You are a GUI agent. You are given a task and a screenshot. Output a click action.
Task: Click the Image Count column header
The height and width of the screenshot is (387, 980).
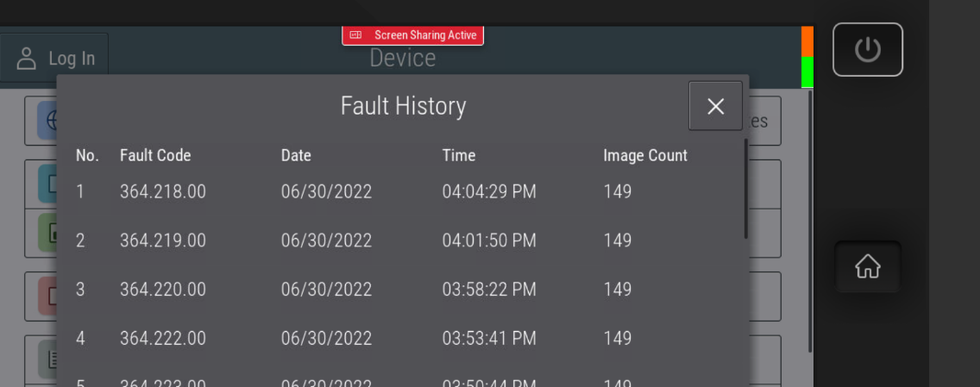click(645, 156)
